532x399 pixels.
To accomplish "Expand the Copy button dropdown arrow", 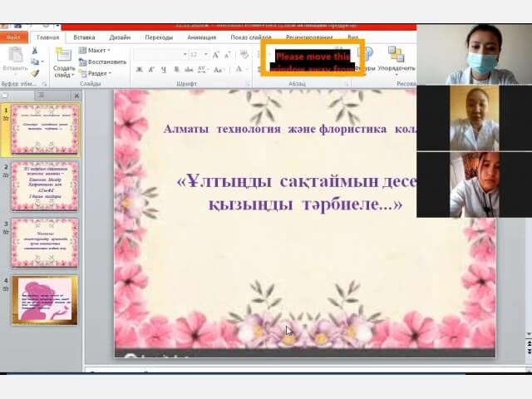I will [x=42, y=62].
